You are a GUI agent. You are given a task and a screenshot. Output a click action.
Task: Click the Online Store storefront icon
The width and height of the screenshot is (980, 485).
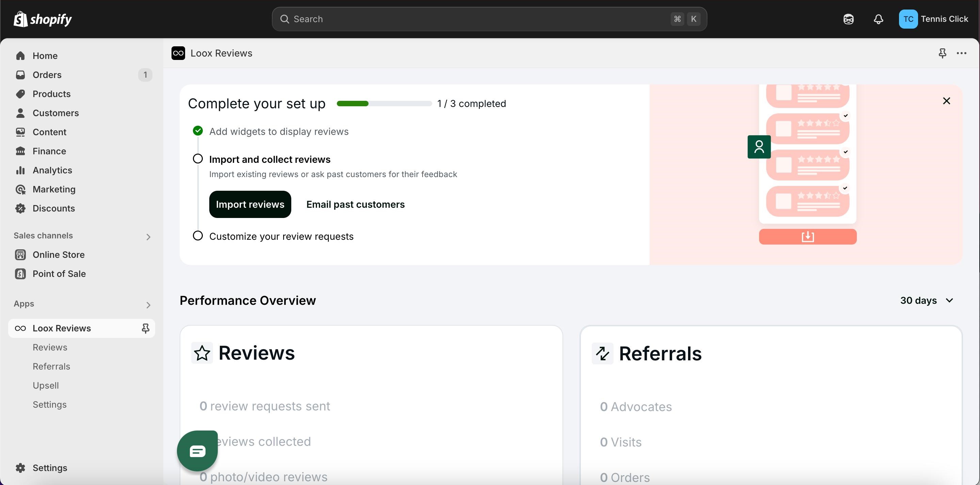(x=20, y=255)
